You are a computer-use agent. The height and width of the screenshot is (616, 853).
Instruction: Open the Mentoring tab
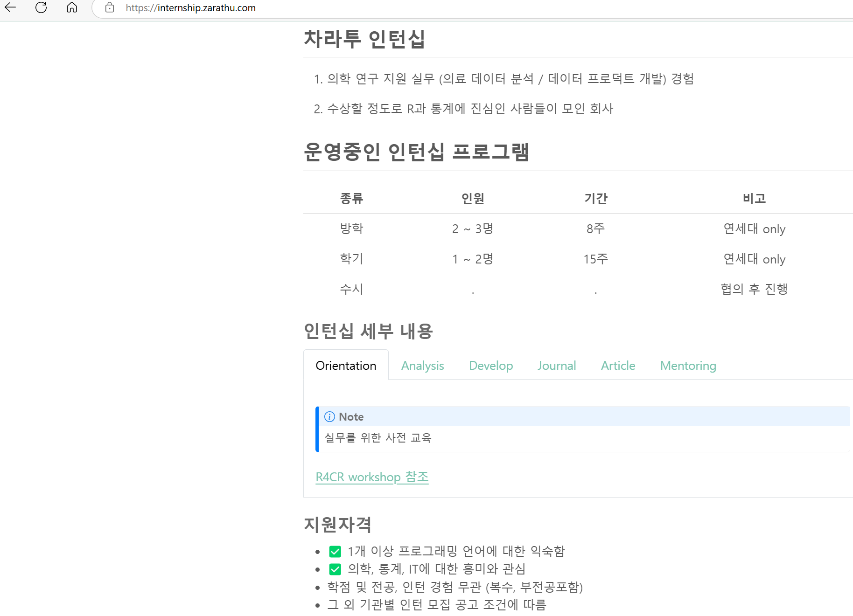(x=688, y=366)
